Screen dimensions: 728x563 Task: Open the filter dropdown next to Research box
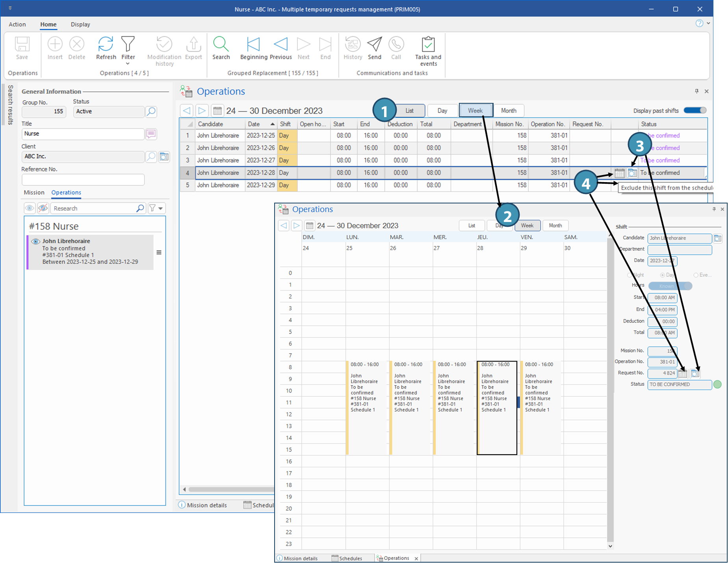point(156,208)
